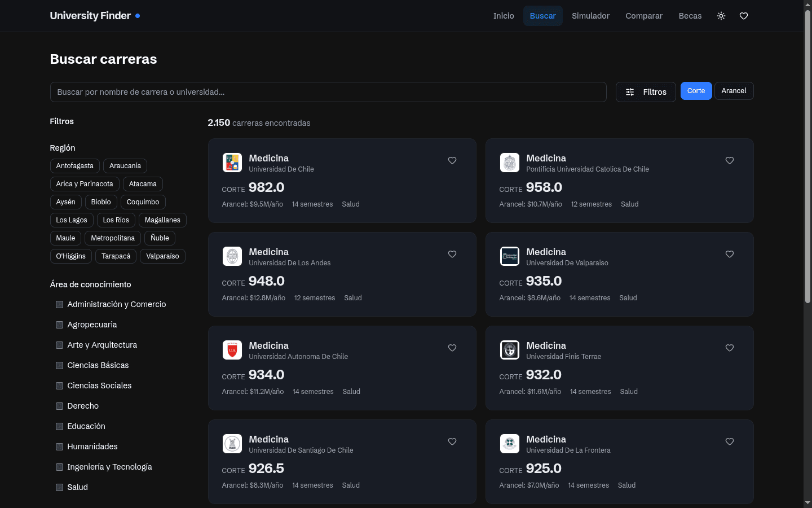Screen dimensions: 812x508
Task: Click the '2.150 carreras encontradas' results count
Action: tap(259, 123)
